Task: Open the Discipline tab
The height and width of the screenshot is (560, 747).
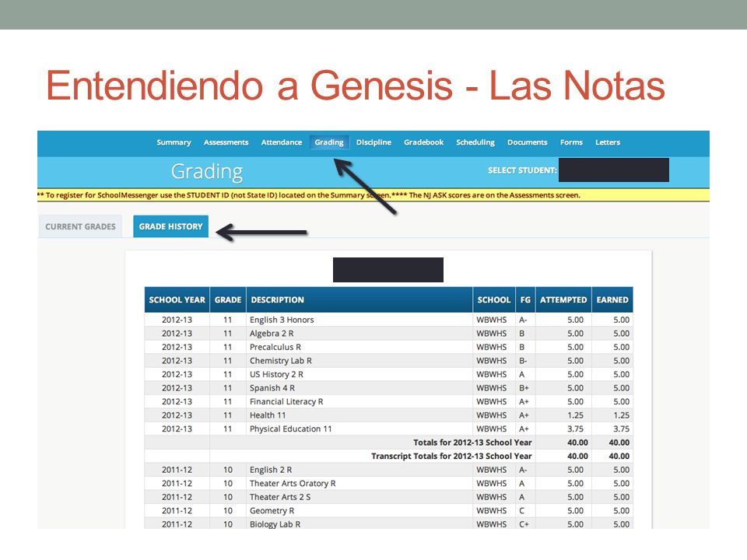Action: (373, 142)
